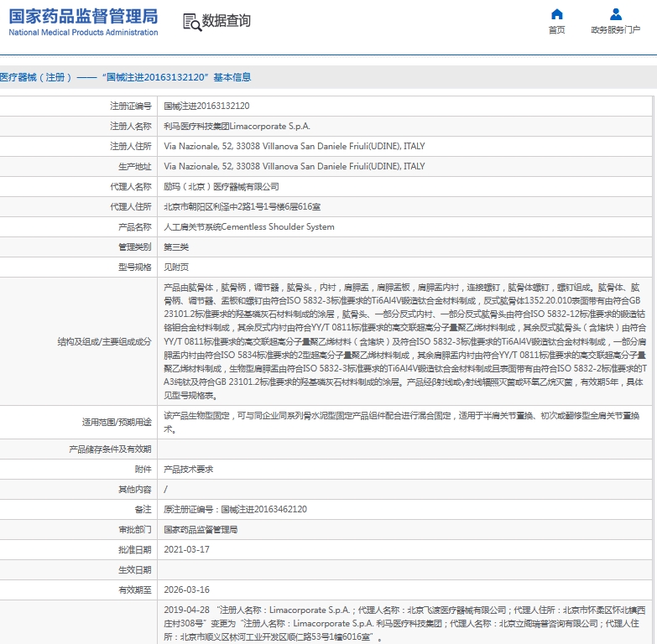
Task: Click the 结构及组成/主要组成成分 row label
Action: pyautogui.click(x=104, y=341)
